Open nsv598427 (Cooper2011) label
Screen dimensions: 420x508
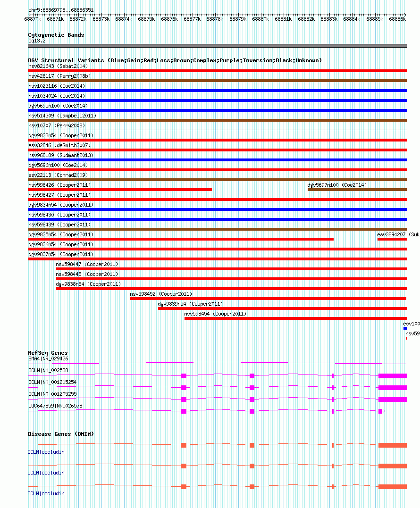coord(59,195)
